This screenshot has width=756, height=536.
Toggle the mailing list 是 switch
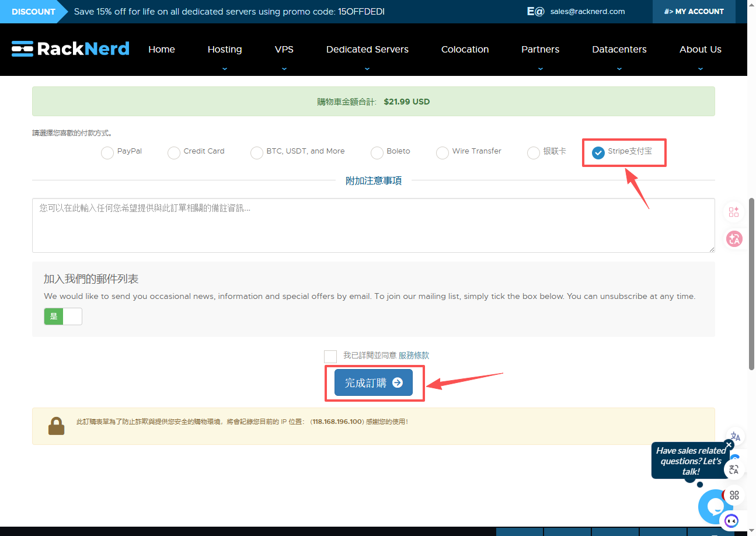click(x=63, y=316)
